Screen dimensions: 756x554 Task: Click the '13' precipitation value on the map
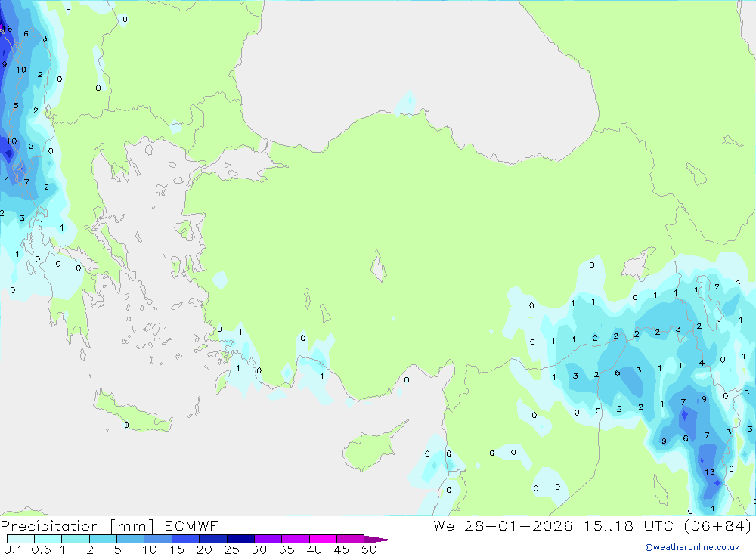pyautogui.click(x=710, y=472)
